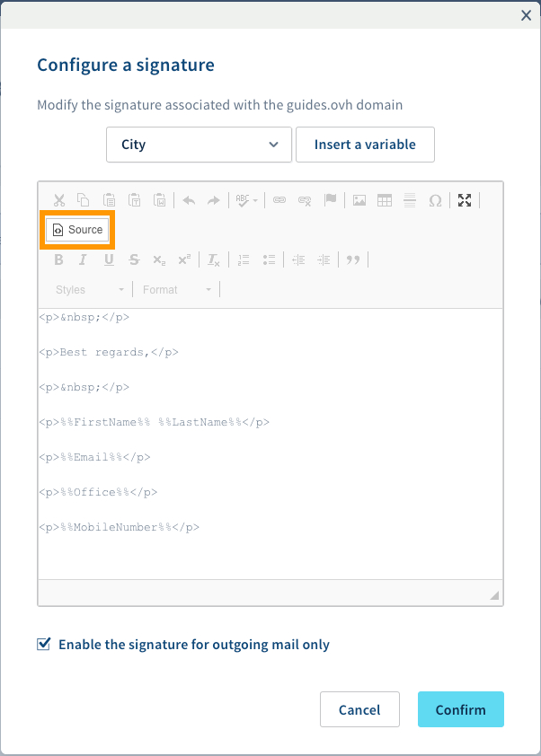Open the City variable dropdown
541x756 pixels.
pyautogui.click(x=199, y=145)
